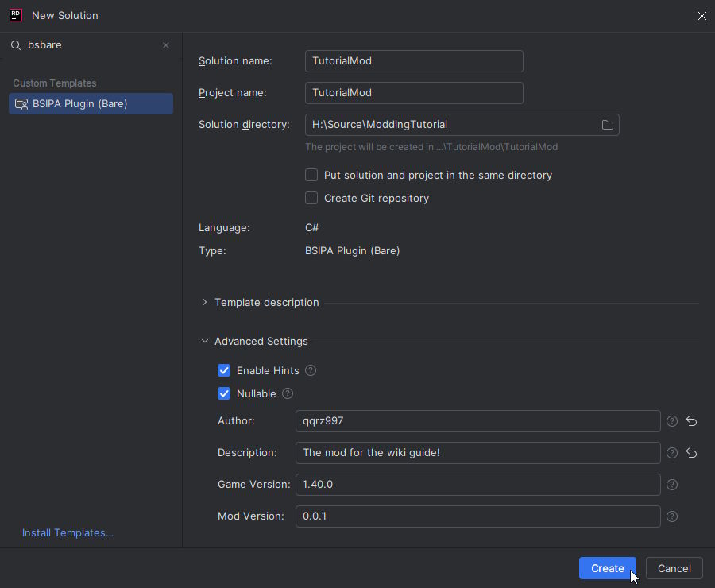The image size is (715, 588).
Task: Open help for the Game Version field
Action: (671, 485)
